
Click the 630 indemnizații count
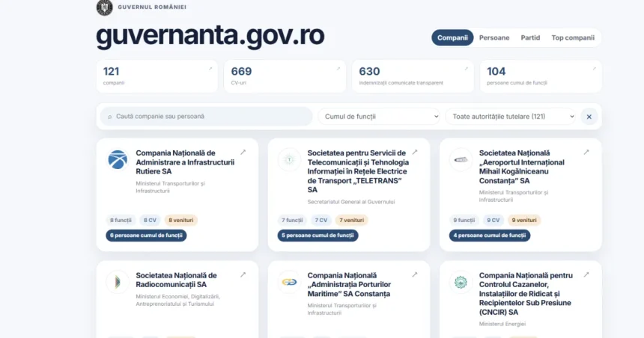pos(370,71)
